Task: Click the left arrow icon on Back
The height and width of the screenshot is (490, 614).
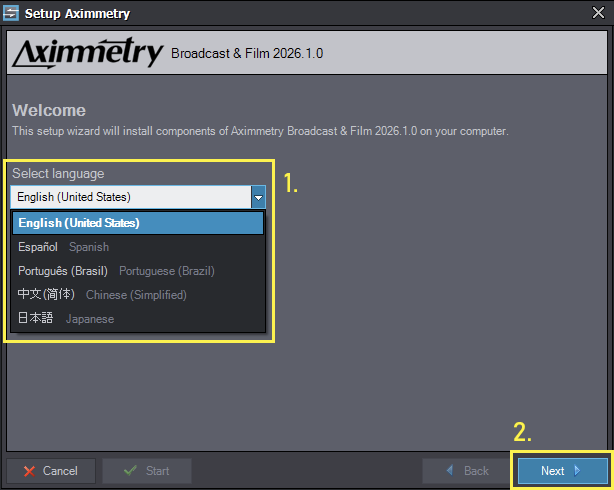Action: (449, 471)
